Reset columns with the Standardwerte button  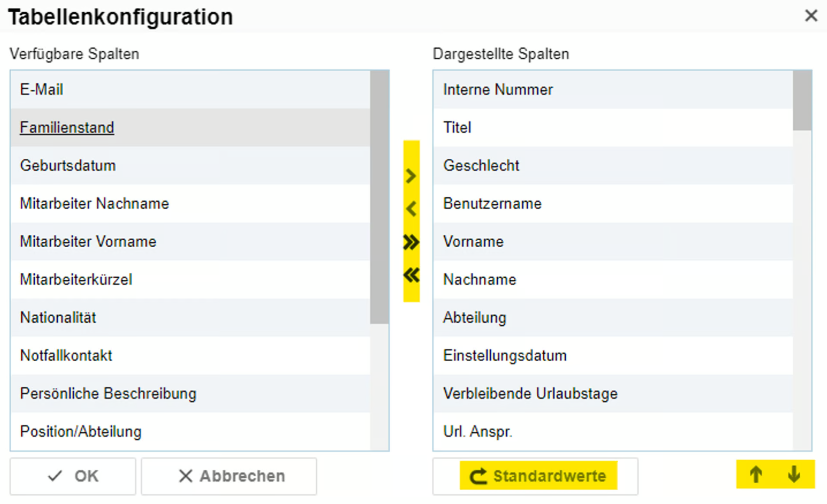tap(538, 476)
